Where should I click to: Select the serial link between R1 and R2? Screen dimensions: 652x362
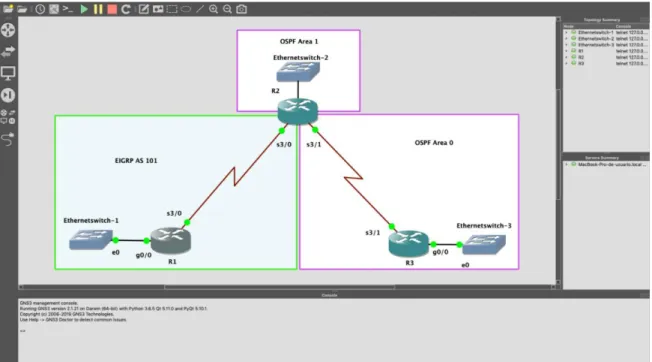[x=235, y=177]
